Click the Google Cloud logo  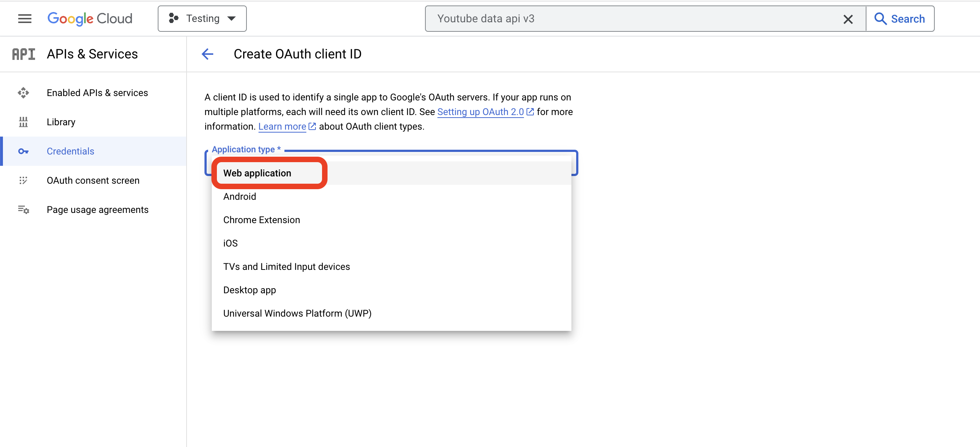point(90,19)
